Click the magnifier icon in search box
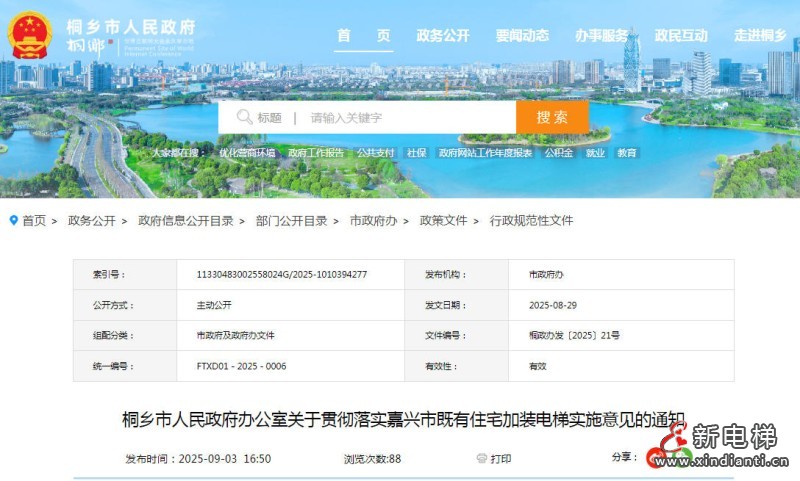 [244, 117]
